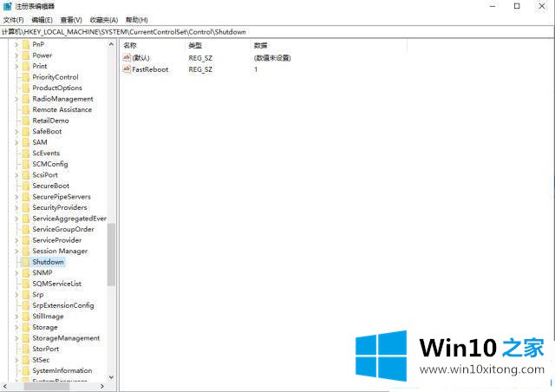
Task: Click the PnP folder icon
Action: [25, 44]
